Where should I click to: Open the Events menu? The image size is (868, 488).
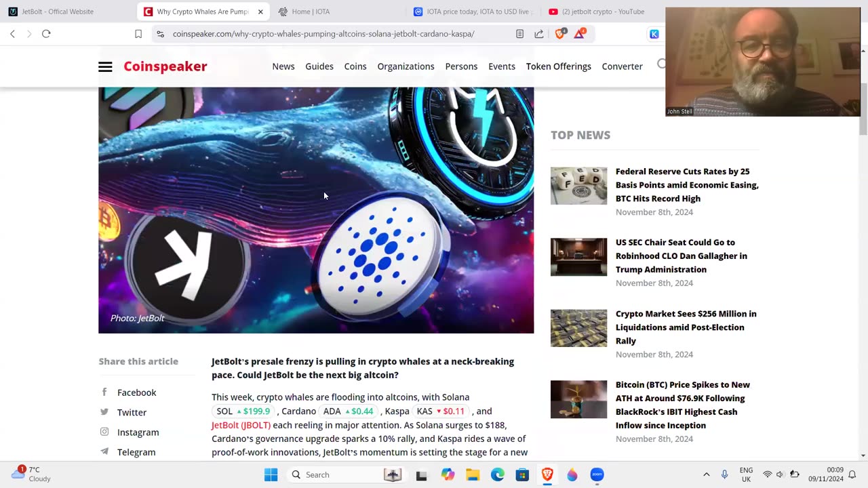coord(502,66)
